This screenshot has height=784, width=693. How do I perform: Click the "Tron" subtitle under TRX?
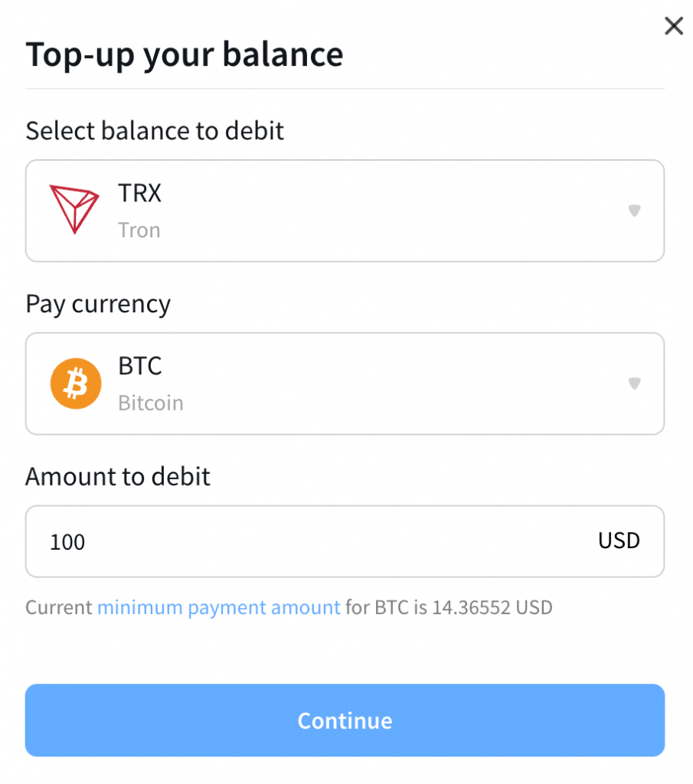coord(139,230)
